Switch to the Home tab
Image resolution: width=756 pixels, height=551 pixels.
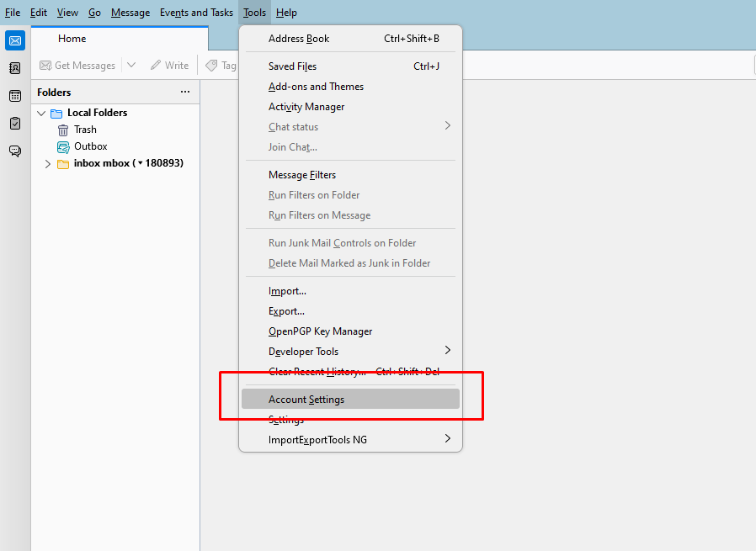[72, 39]
